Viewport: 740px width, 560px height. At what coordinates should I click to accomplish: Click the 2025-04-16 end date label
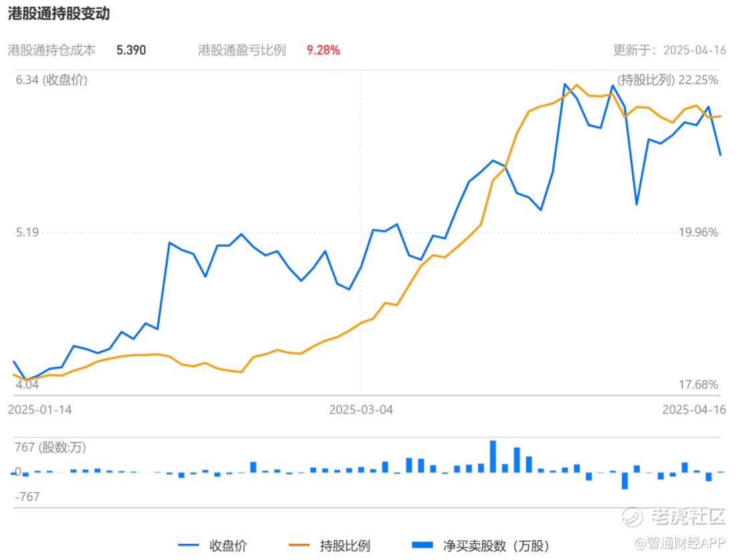pos(695,410)
